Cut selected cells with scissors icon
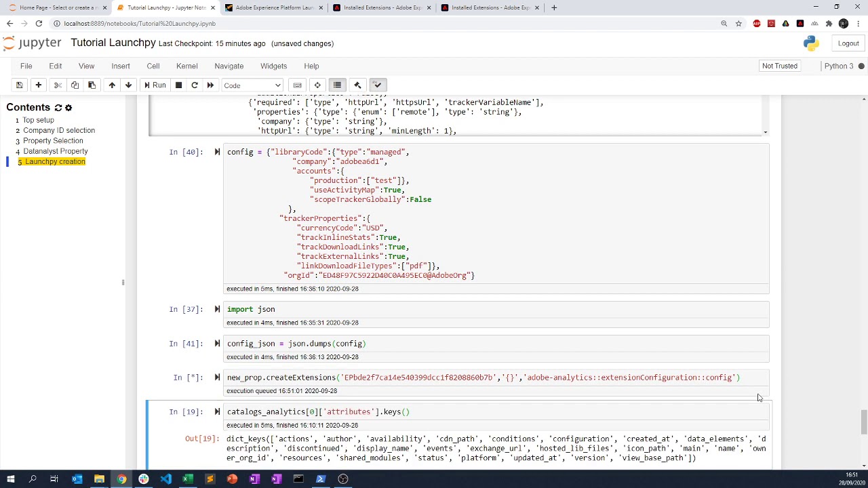The width and height of the screenshot is (868, 488). pyautogui.click(x=58, y=85)
